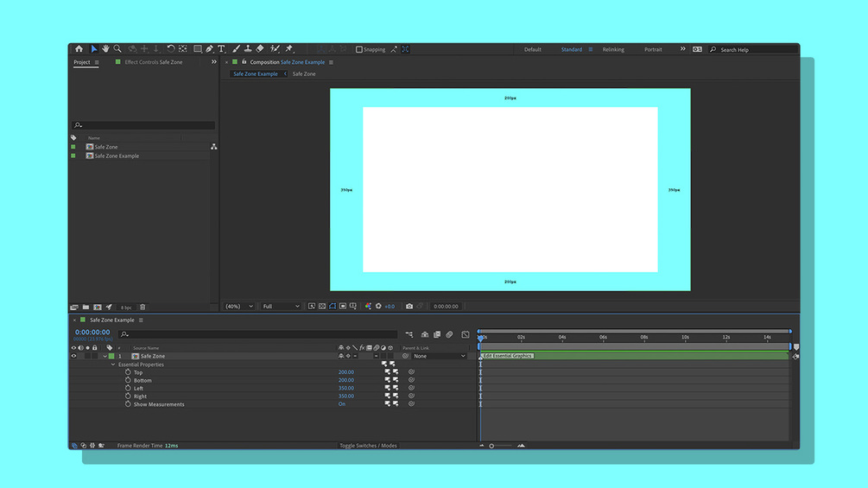868x488 pixels.
Task: Toggle the region of interest icon
Action: (343, 306)
